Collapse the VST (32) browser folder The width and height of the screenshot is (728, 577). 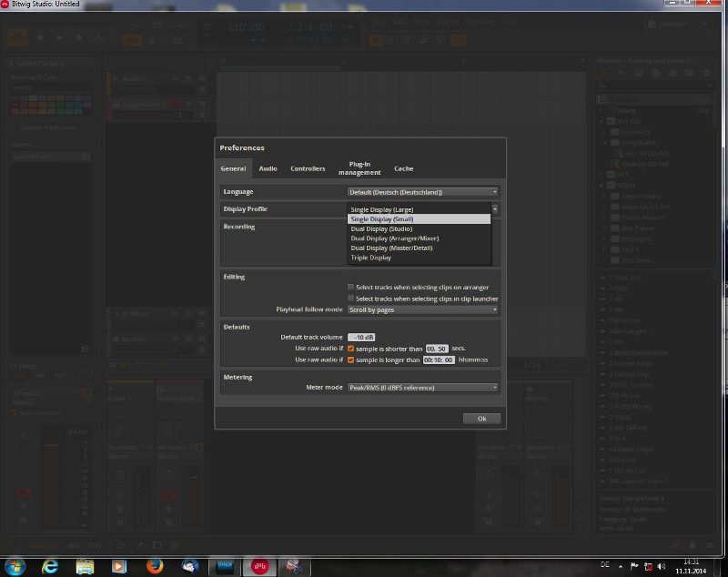point(602,121)
